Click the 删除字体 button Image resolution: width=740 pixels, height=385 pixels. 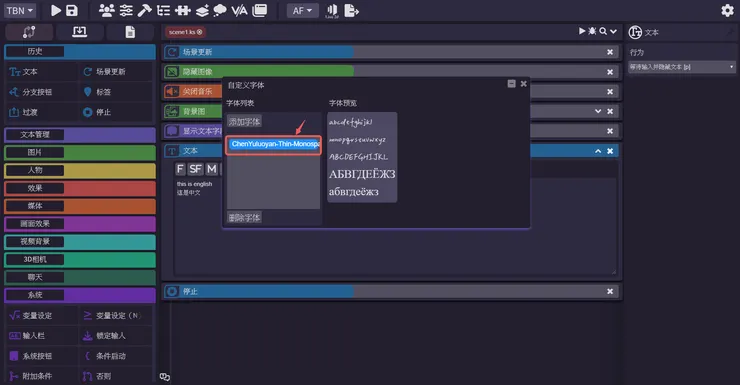point(244,218)
